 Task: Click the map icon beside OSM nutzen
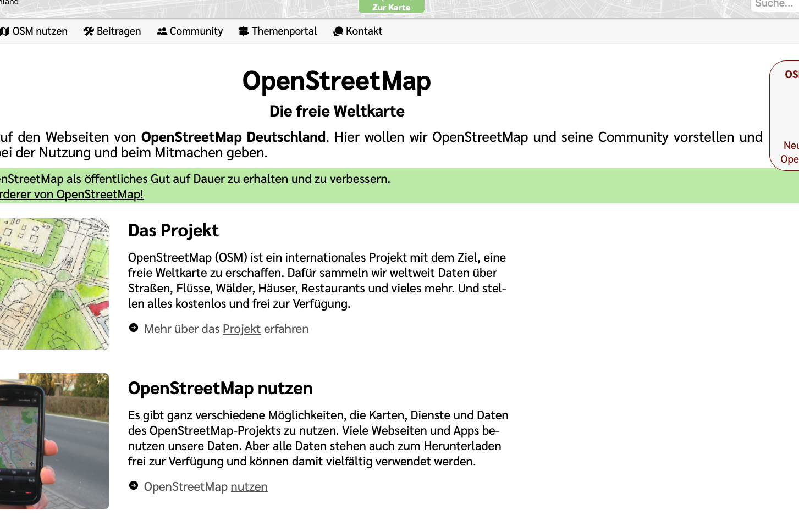tap(5, 31)
